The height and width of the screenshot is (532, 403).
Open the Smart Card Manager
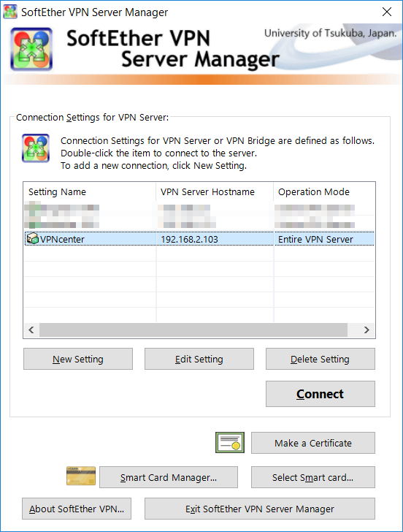pyautogui.click(x=169, y=477)
